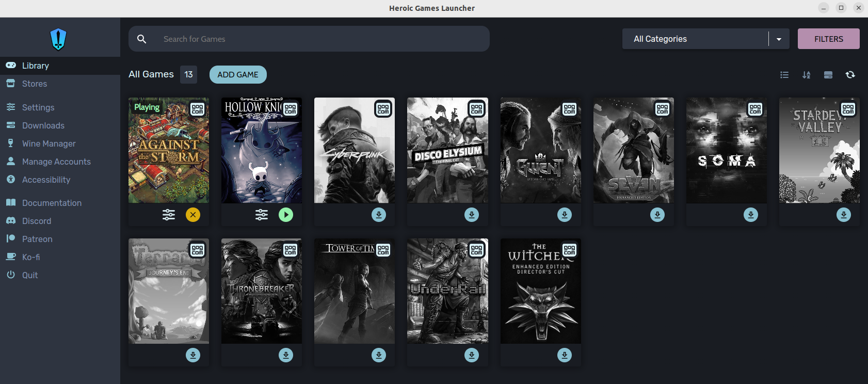Download Cyberpunk 2077 using its install icon
This screenshot has width=868, height=384.
(x=379, y=215)
